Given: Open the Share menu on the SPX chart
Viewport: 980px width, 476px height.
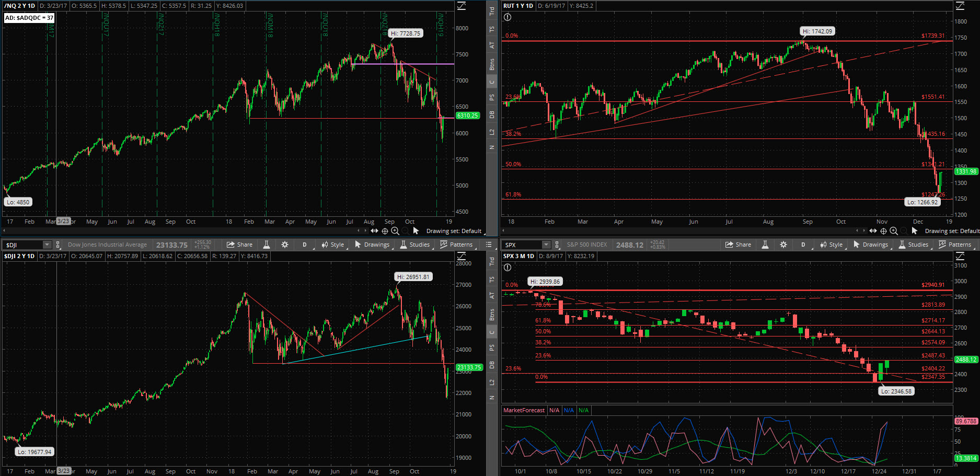Looking at the screenshot, I should point(738,245).
